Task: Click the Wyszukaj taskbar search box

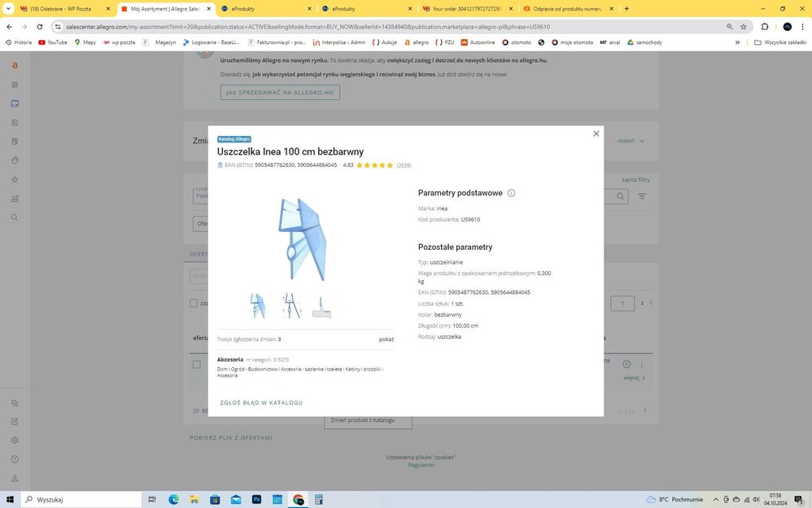Action: click(81, 499)
